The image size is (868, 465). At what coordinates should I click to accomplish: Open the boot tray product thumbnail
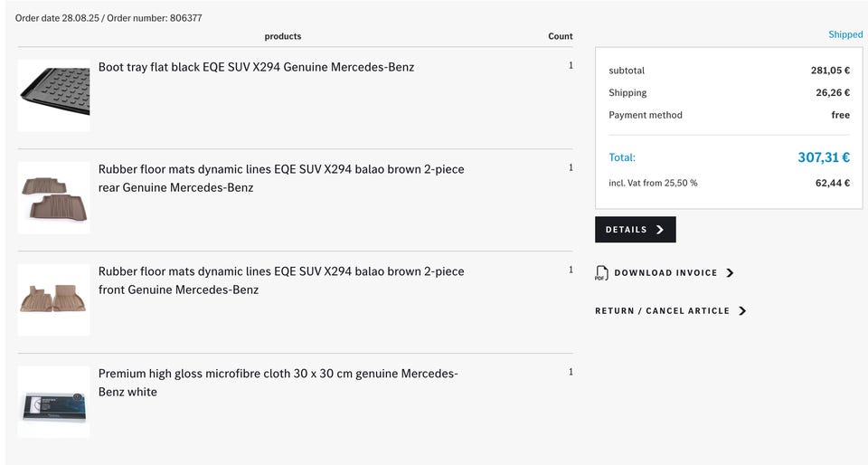click(53, 95)
